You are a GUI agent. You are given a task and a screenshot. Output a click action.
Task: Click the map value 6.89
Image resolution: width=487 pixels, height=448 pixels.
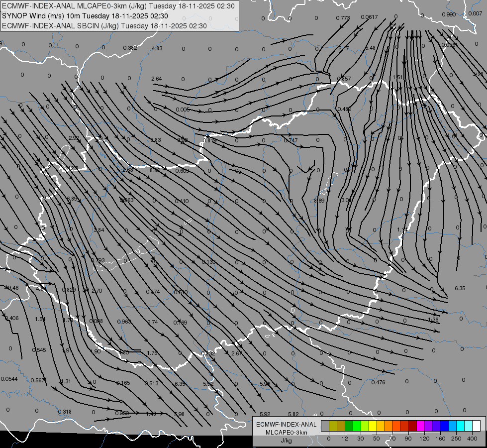(x=72, y=199)
